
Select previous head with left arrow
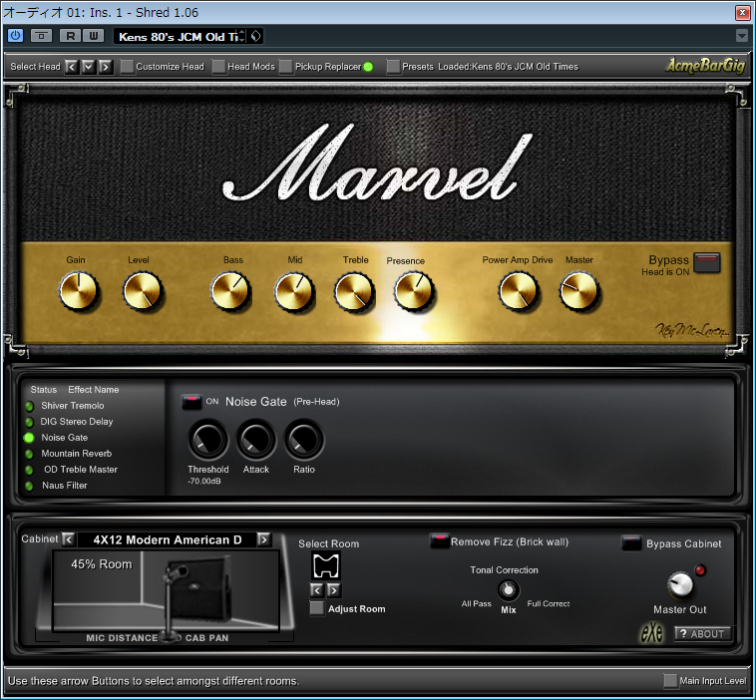pyautogui.click(x=72, y=67)
